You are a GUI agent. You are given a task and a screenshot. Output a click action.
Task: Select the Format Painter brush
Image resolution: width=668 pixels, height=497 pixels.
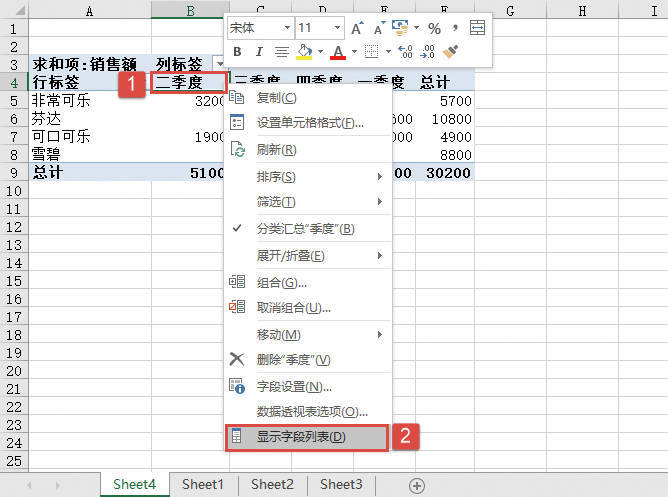click(x=451, y=52)
